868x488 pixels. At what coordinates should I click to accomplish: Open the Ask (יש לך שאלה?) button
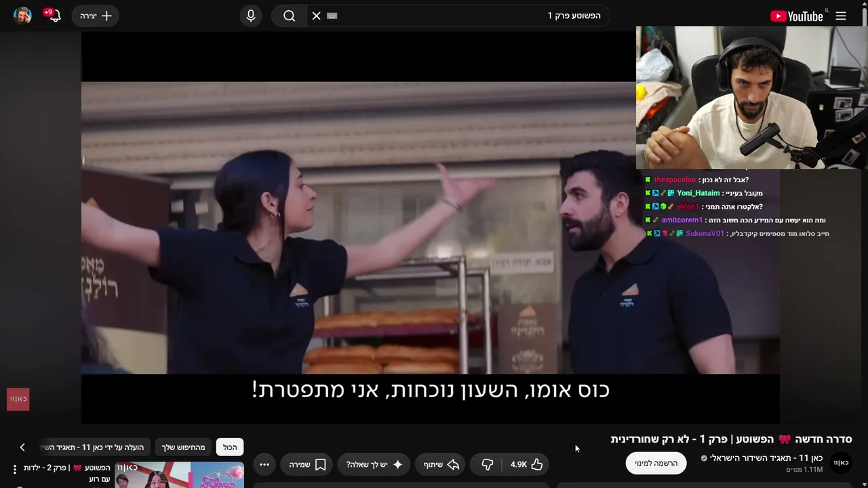[374, 464]
